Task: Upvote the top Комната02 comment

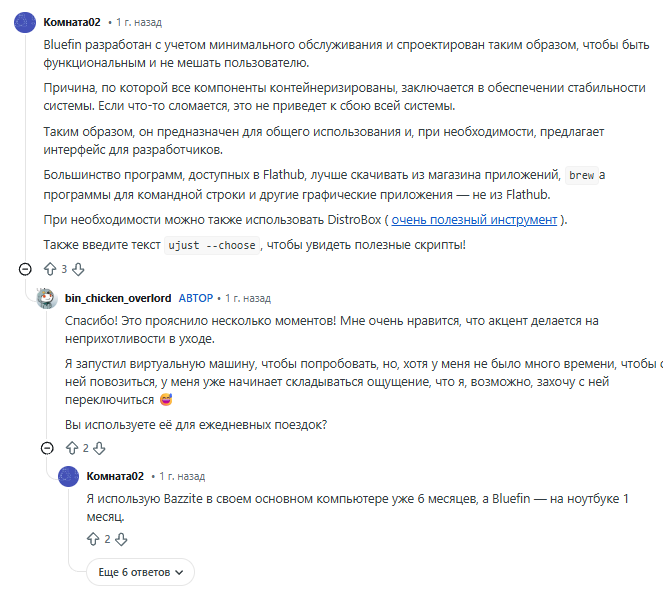Action: pyautogui.click(x=49, y=269)
